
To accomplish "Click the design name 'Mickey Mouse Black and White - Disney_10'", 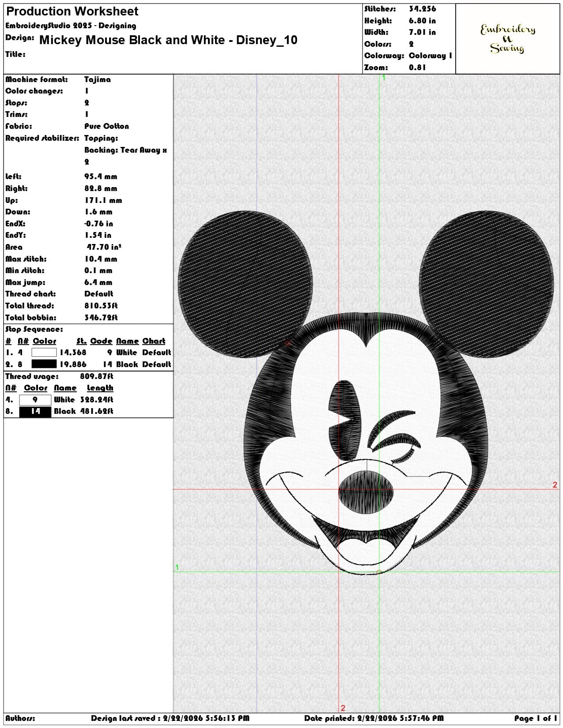I will [168, 40].
